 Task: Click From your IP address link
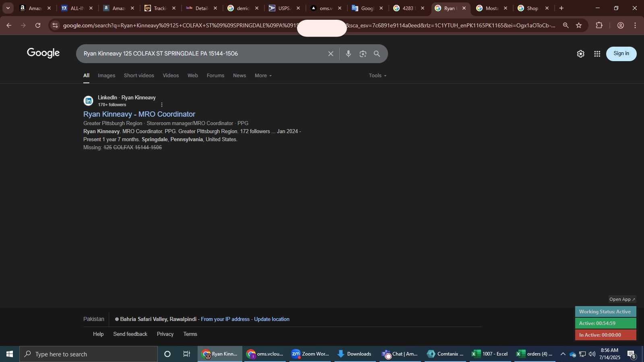coord(225,319)
